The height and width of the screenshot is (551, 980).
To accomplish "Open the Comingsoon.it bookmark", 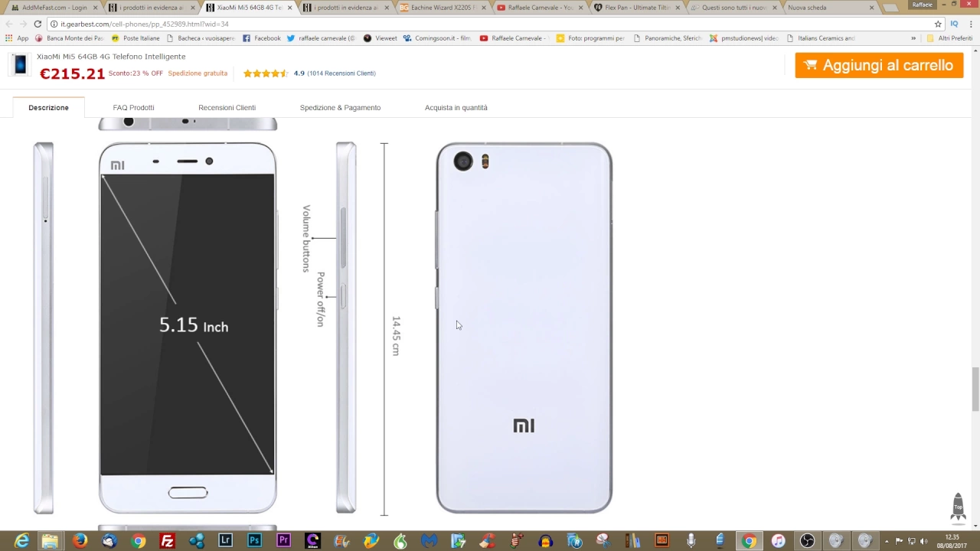I will [x=437, y=38].
